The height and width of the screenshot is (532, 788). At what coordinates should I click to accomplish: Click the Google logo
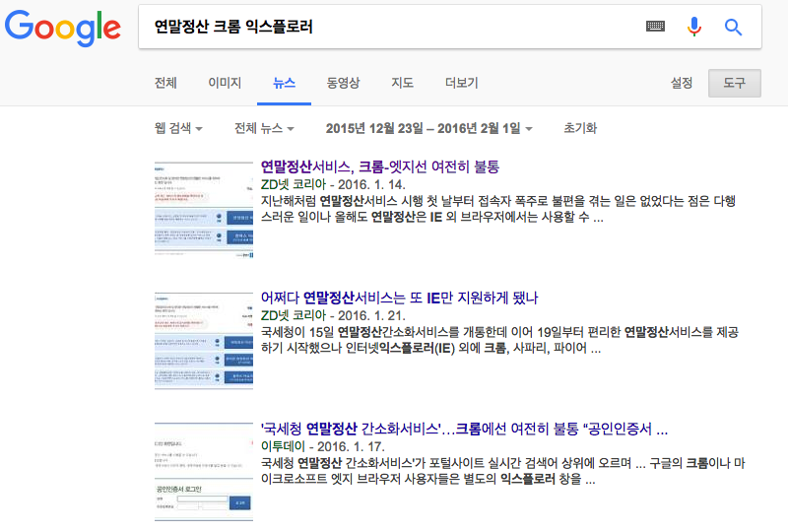(x=63, y=28)
